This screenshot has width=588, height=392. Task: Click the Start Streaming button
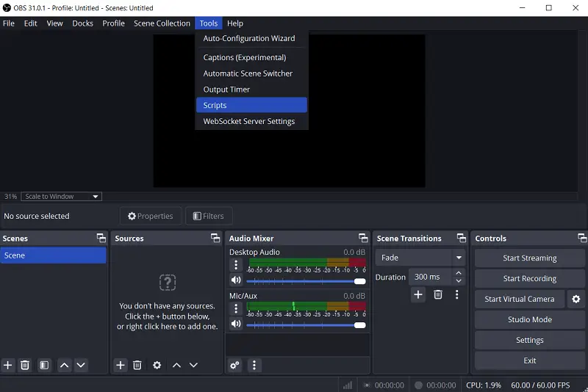pos(529,258)
